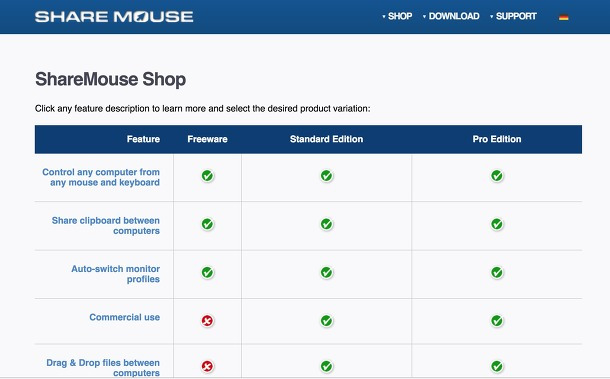Open the DOWNLOAD dropdown menu
This screenshot has width=610, height=379.
(451, 16)
